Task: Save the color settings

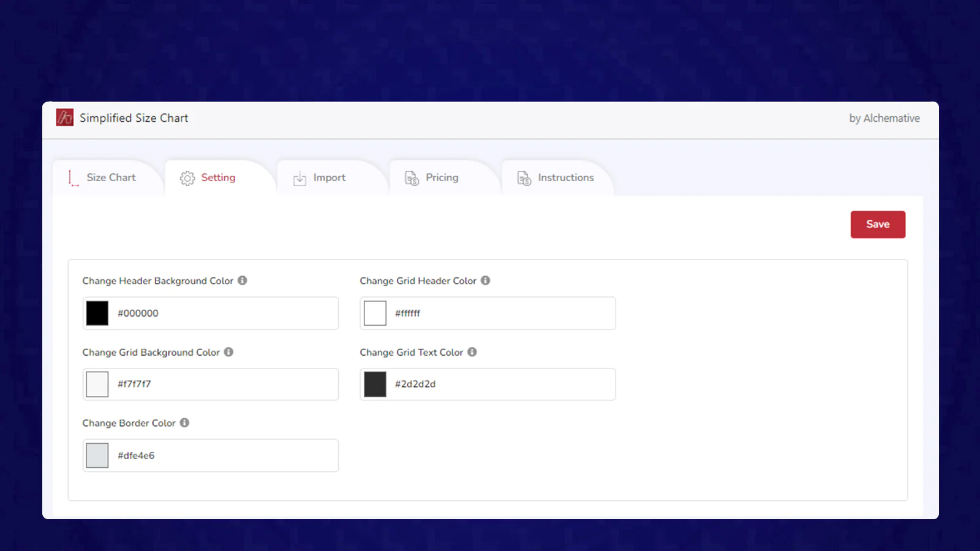Action: coord(877,225)
